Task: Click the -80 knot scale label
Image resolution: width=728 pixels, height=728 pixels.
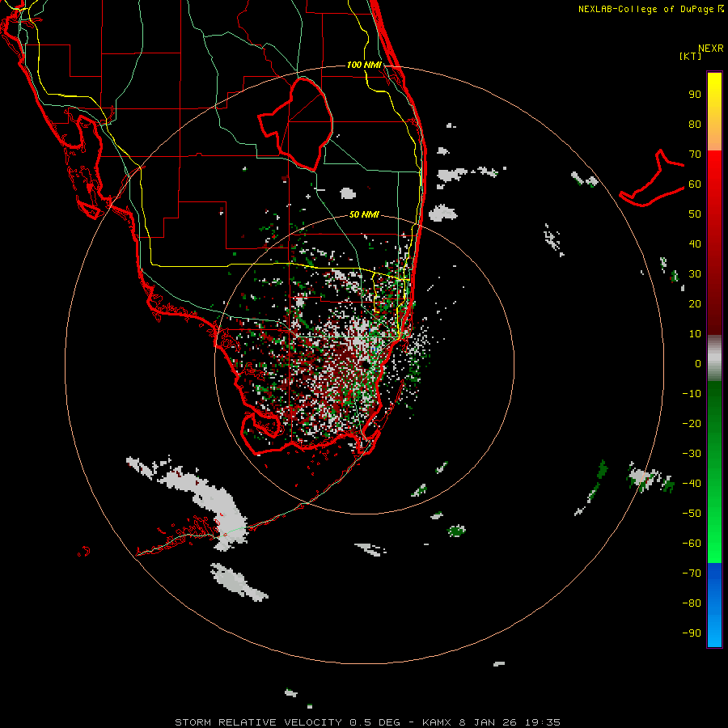Action: point(692,603)
